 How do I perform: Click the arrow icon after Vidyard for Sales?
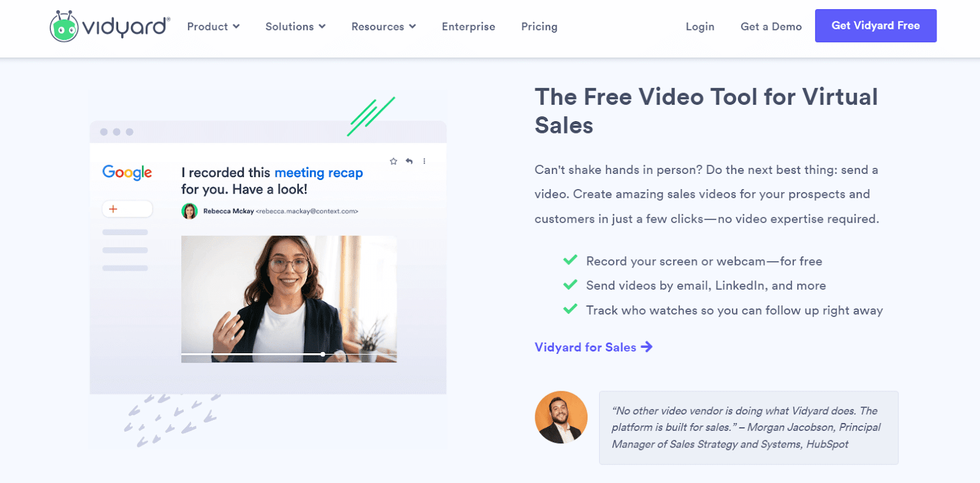647,347
